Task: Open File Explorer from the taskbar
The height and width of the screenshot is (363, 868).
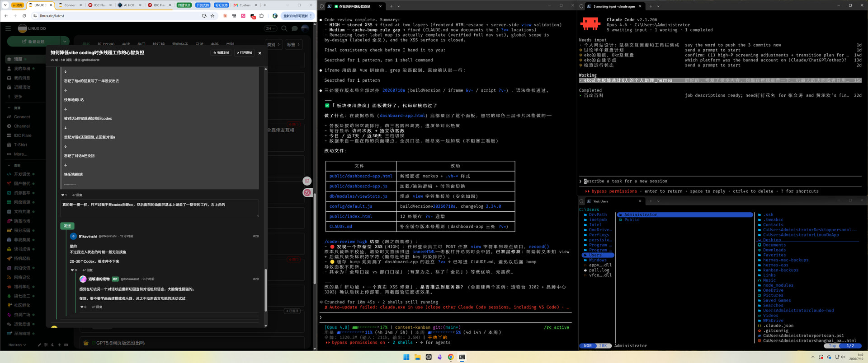Action: [417, 357]
